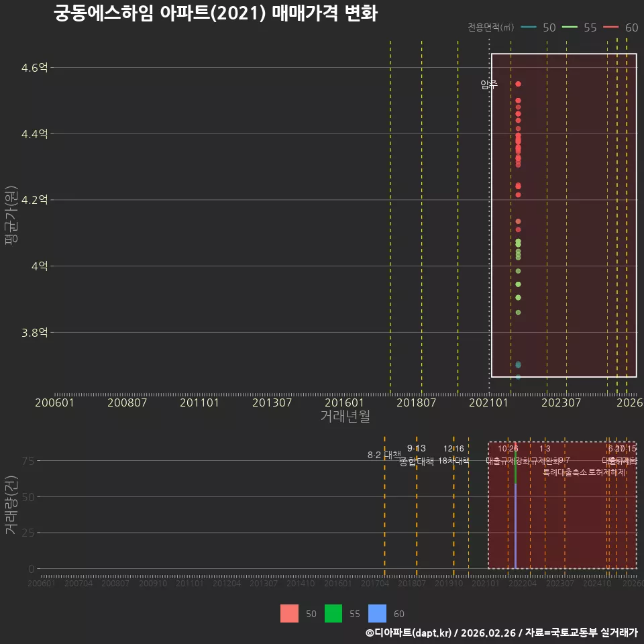
Task: Click the 201101 label on price chart axis
Action: point(199,402)
